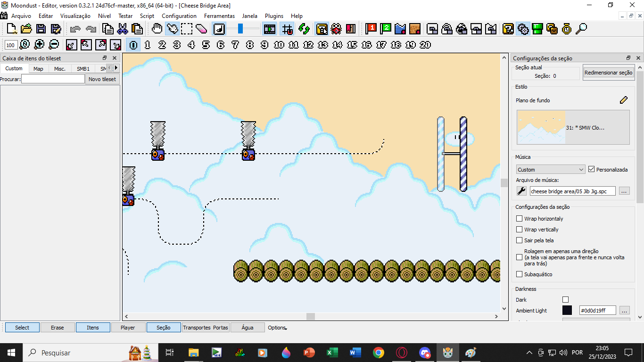
Task: Pick the pink eraser tool
Action: 201,29
